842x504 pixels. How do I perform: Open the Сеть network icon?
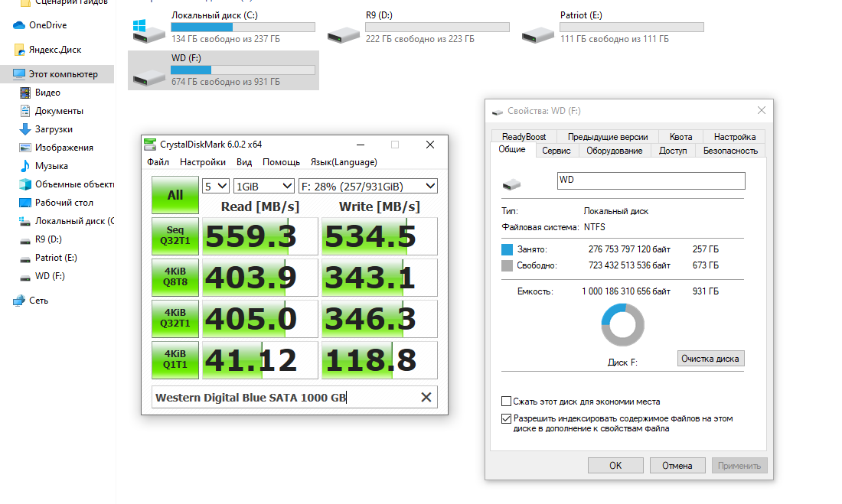pos(19,301)
